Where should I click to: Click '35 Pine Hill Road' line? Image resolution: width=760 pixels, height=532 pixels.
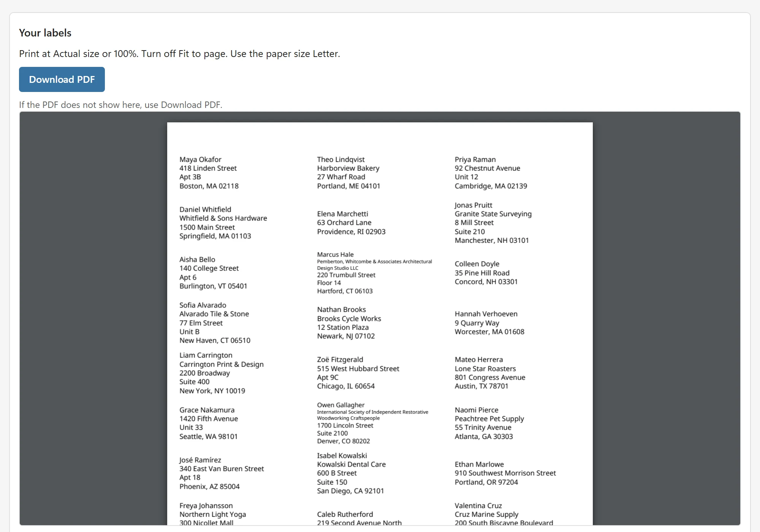pos(482,273)
